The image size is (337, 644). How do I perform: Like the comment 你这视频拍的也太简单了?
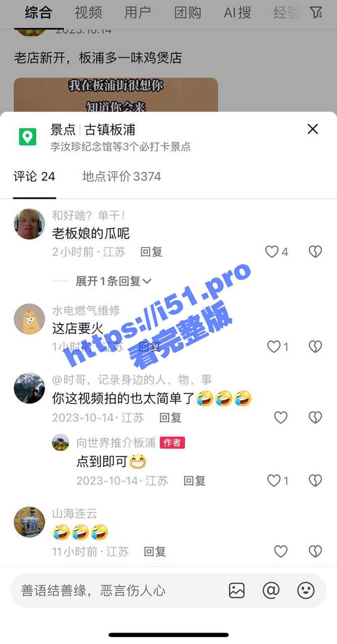click(281, 417)
